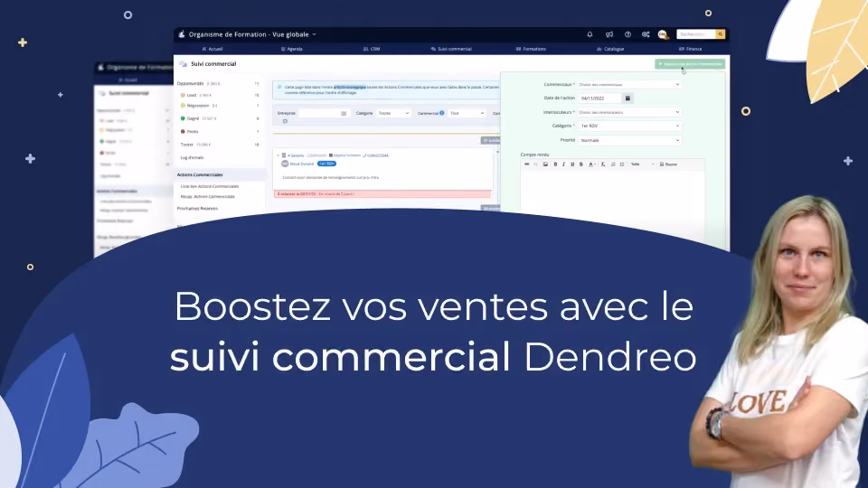Click the calendar icon next to Date de l'action

[627, 98]
